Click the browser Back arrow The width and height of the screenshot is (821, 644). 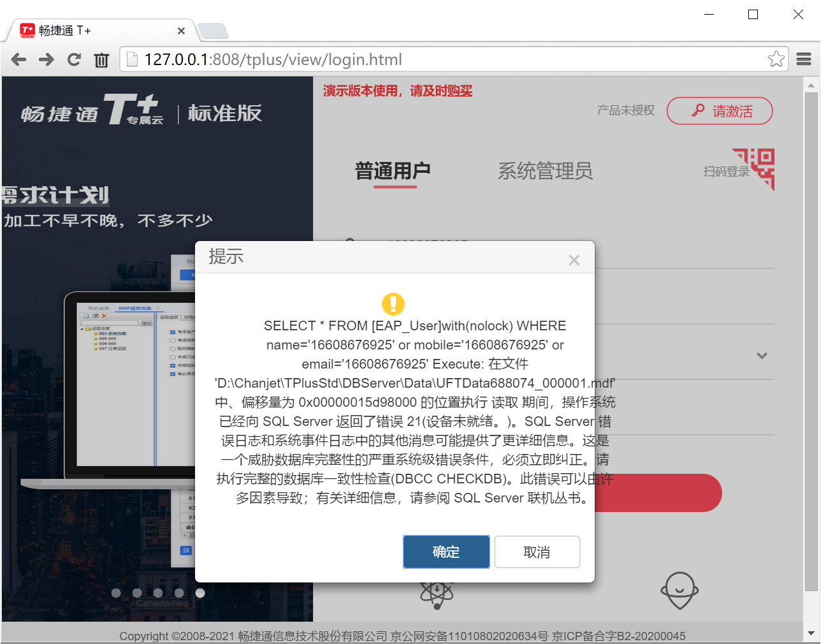click(19, 60)
